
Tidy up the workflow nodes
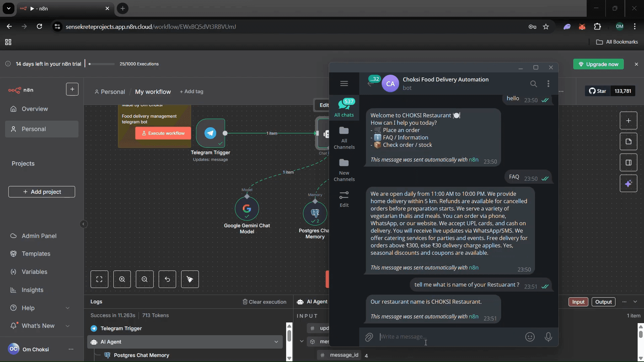coord(190,279)
